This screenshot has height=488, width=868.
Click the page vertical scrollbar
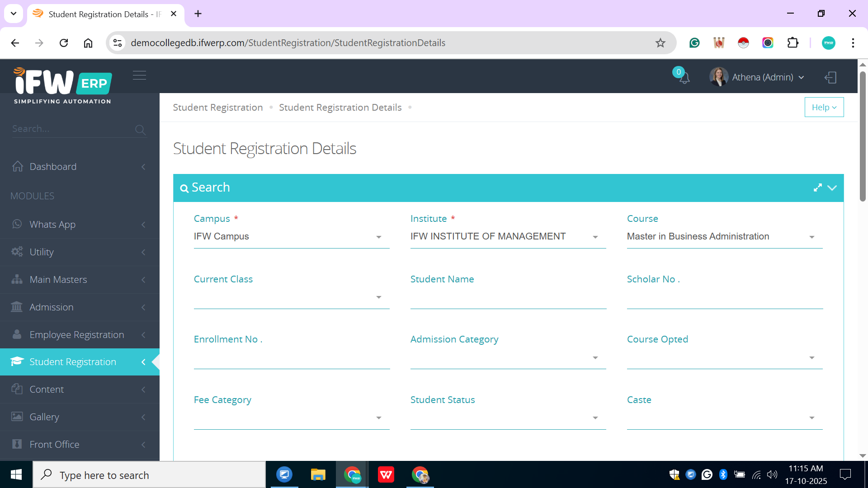863,136
